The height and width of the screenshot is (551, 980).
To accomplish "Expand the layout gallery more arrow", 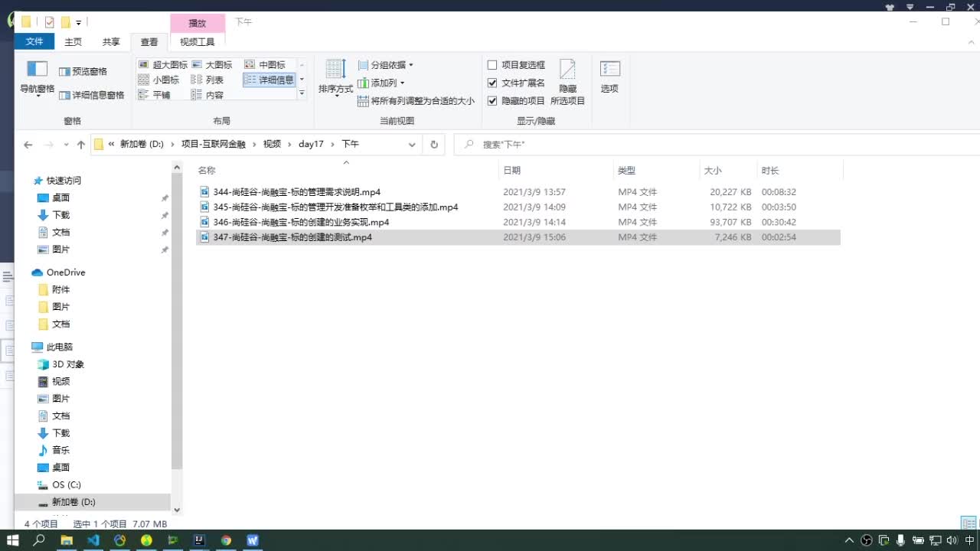I will point(302,93).
